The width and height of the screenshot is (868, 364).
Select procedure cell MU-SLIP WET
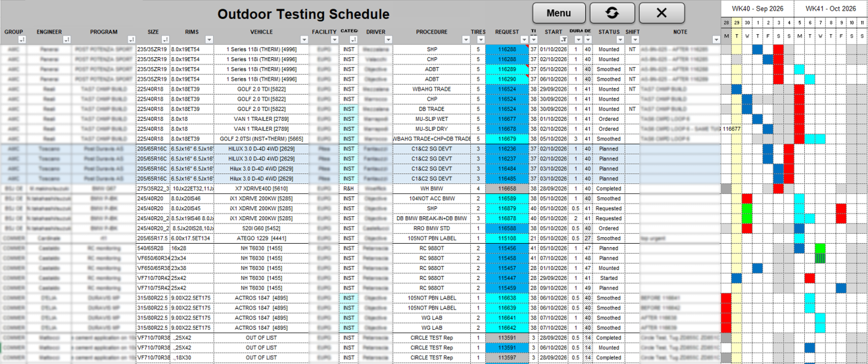pos(431,119)
